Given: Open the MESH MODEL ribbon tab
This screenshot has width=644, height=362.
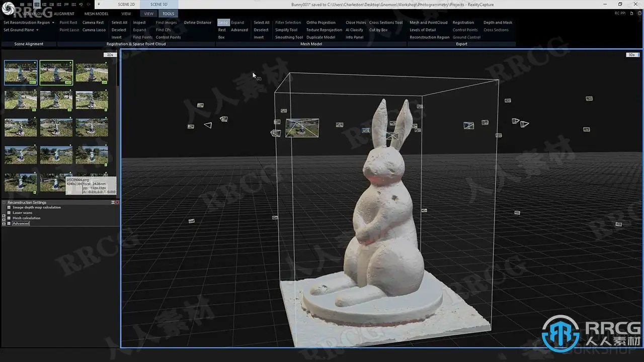Looking at the screenshot, I should [x=96, y=14].
